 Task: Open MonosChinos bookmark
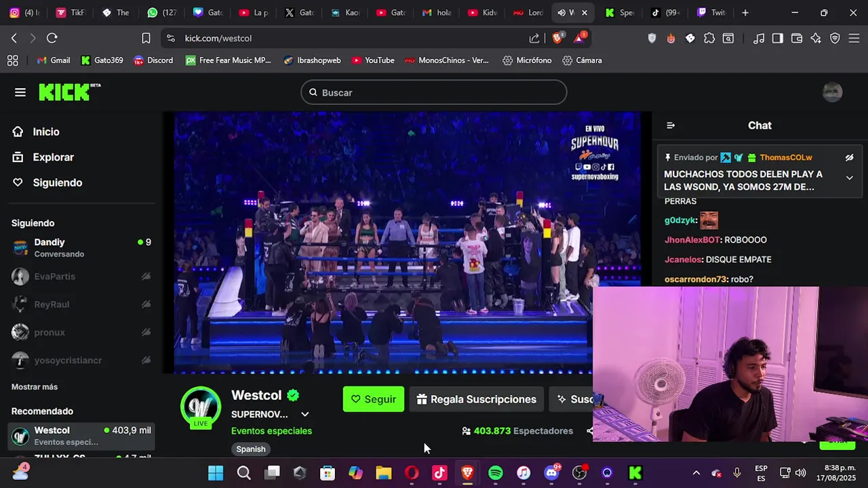click(x=447, y=60)
